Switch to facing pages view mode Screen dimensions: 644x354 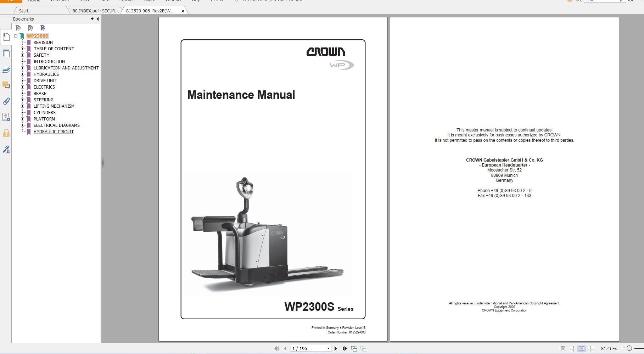click(x=581, y=349)
